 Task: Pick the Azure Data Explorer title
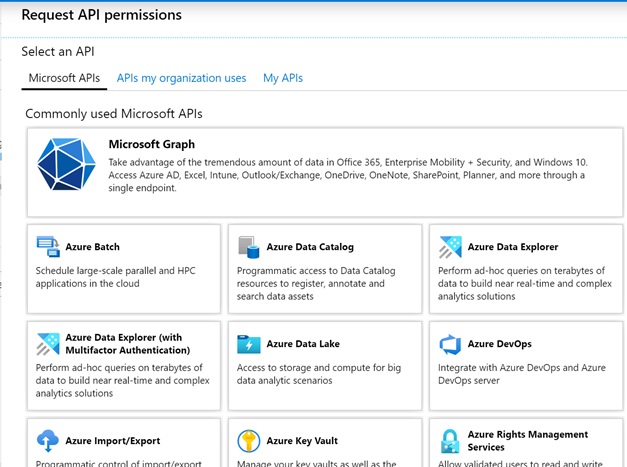(513, 247)
